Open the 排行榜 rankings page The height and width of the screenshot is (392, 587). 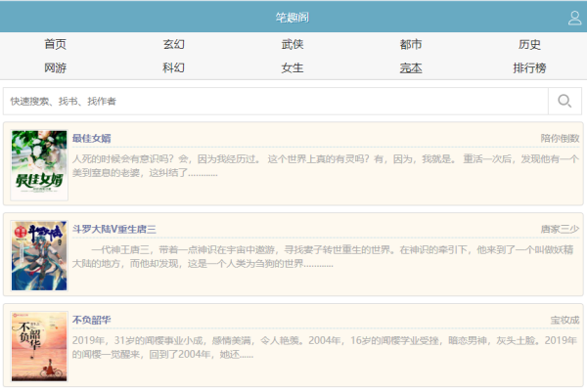coord(529,67)
